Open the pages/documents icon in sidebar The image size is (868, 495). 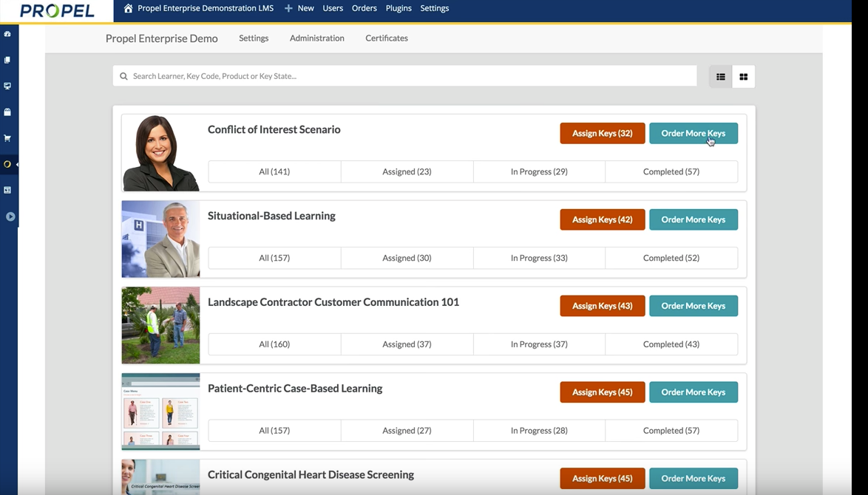7,60
